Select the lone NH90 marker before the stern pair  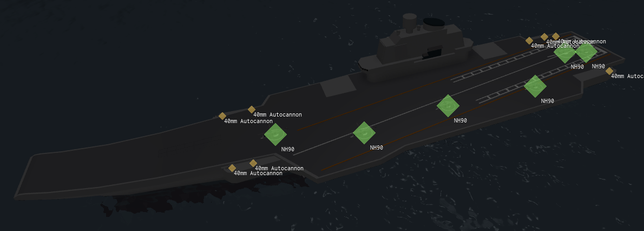click(x=535, y=86)
